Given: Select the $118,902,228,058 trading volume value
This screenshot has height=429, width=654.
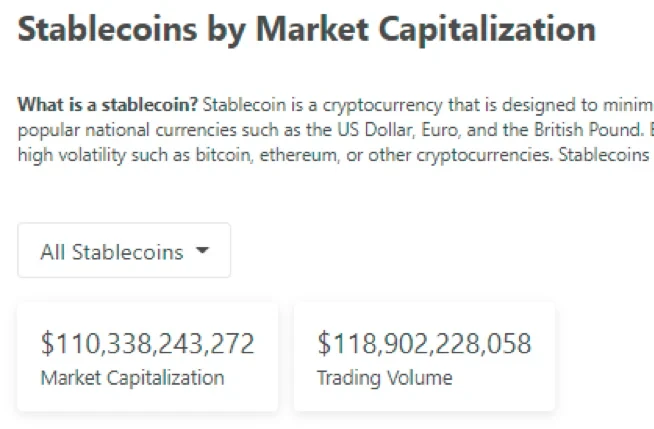Looking at the screenshot, I should click(x=424, y=344).
